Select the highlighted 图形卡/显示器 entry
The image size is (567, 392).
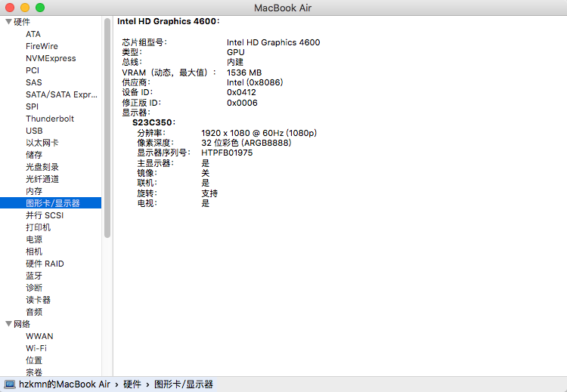(51, 203)
